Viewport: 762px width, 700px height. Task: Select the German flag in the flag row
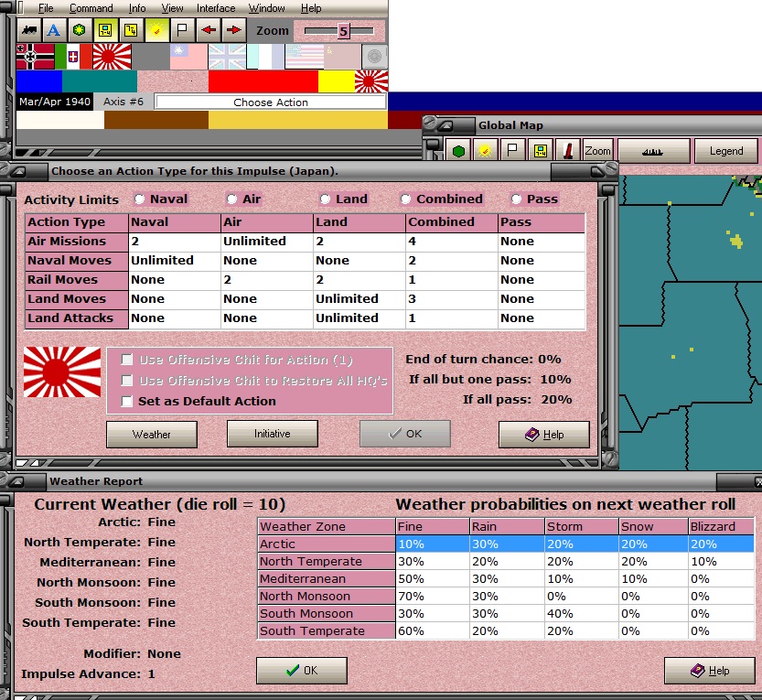pyautogui.click(x=35, y=57)
